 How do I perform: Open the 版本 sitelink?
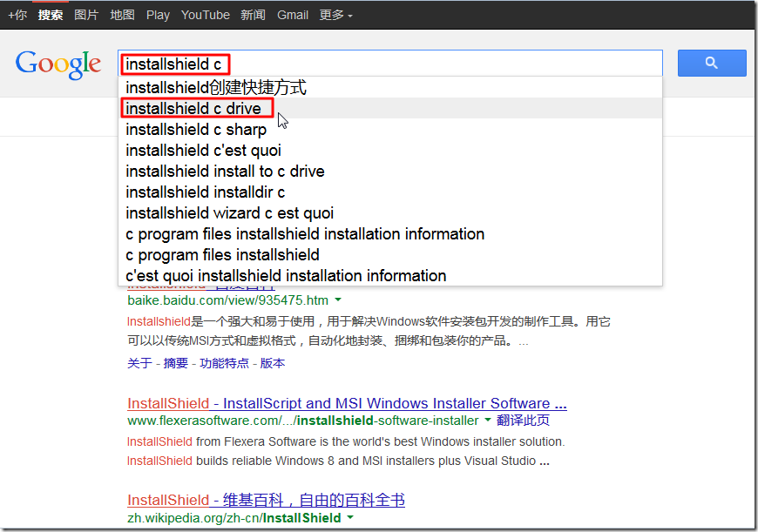click(273, 363)
